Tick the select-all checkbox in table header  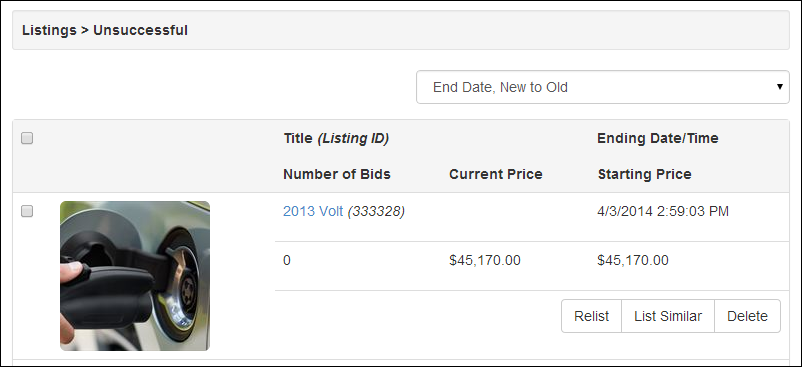(x=27, y=138)
